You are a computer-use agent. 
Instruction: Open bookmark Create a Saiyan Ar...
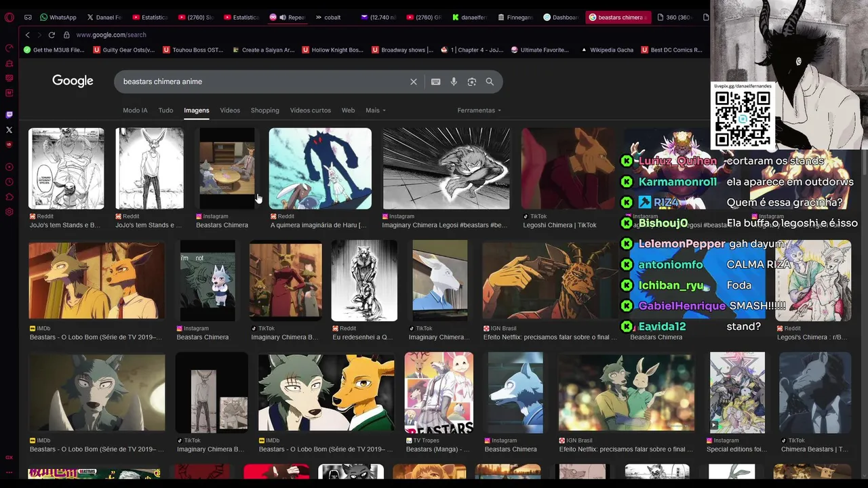pyautogui.click(x=263, y=49)
